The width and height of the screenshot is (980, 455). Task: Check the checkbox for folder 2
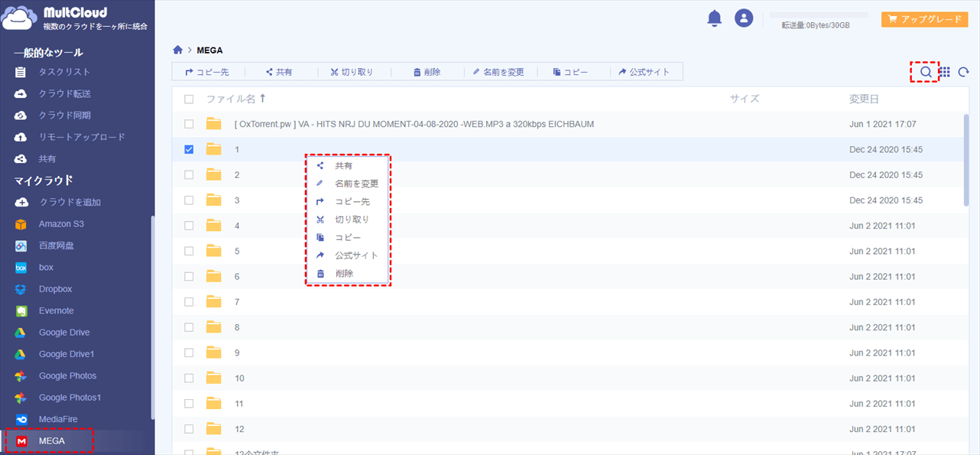189,174
